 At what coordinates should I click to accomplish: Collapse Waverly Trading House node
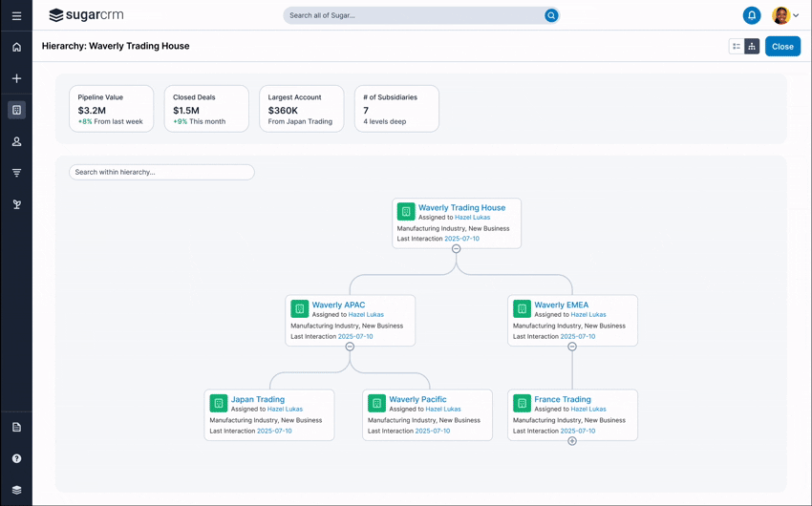point(456,249)
